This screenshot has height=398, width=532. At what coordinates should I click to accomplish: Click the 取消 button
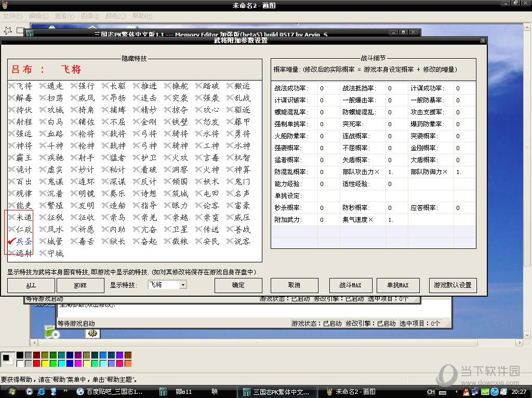pyautogui.click(x=294, y=285)
